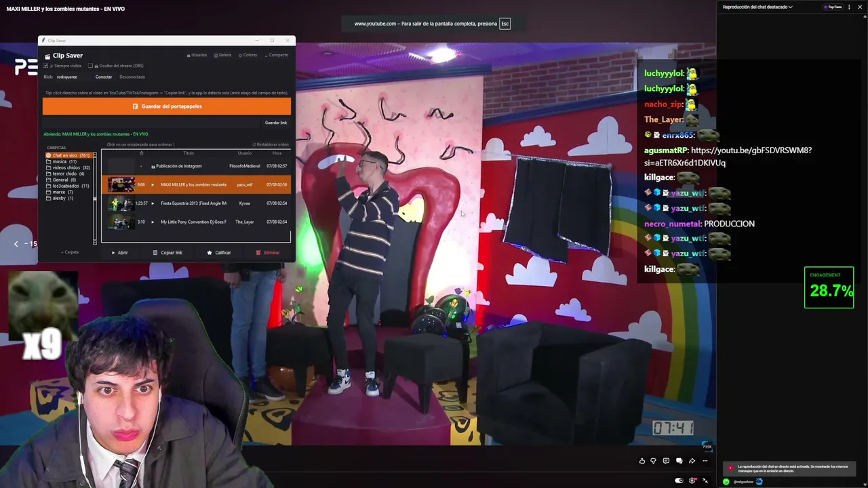This screenshot has width=868, height=488.
Task: Open the YouTube player settings gear
Action: point(692,481)
